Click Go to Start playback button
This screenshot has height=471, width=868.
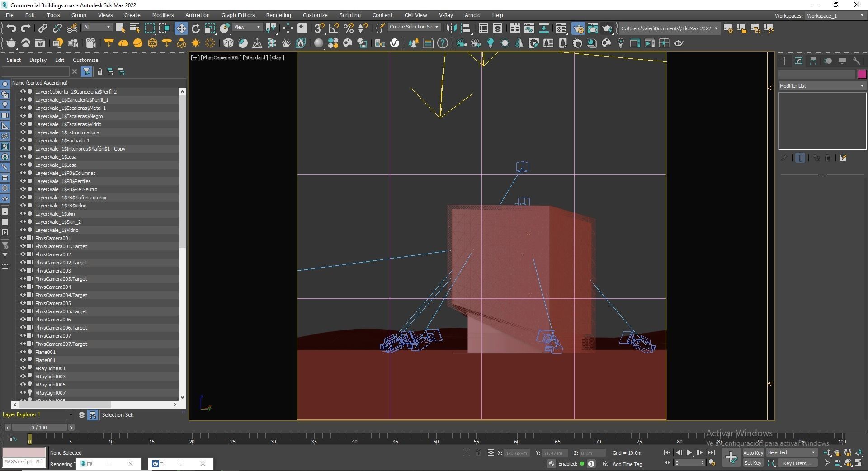(x=667, y=452)
